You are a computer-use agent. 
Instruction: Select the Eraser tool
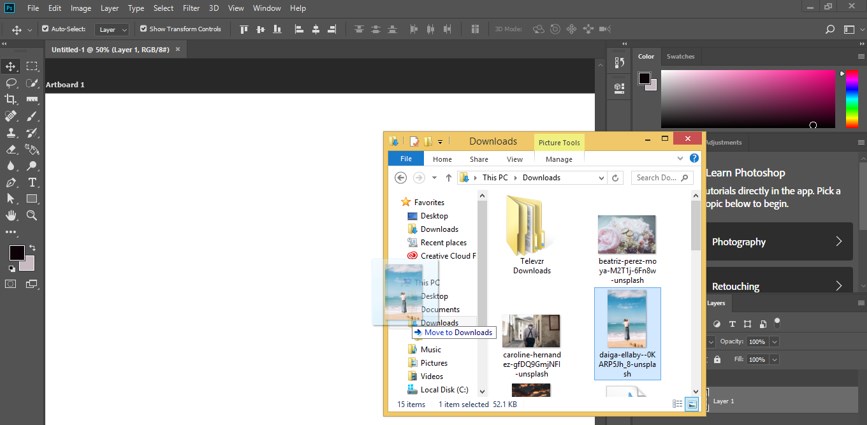12,149
